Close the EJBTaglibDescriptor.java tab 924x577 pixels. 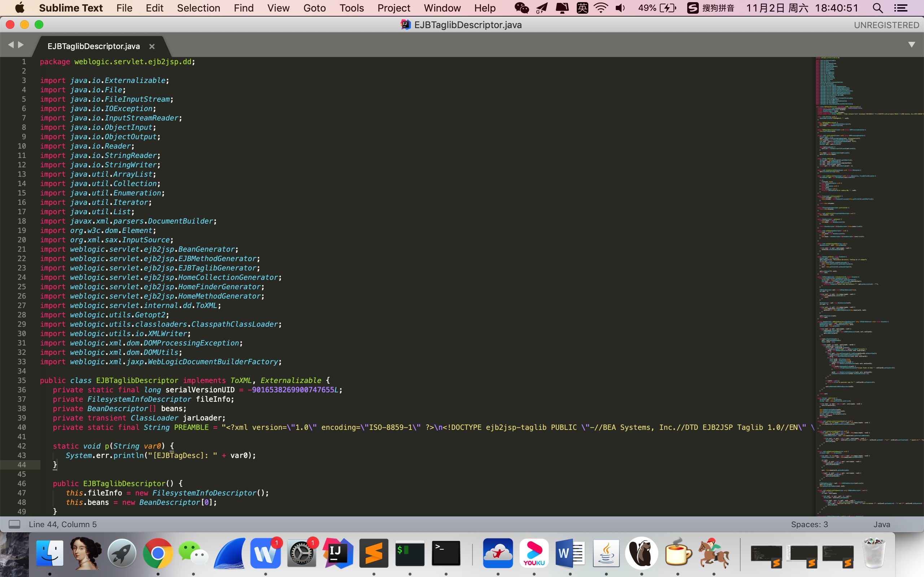point(152,47)
